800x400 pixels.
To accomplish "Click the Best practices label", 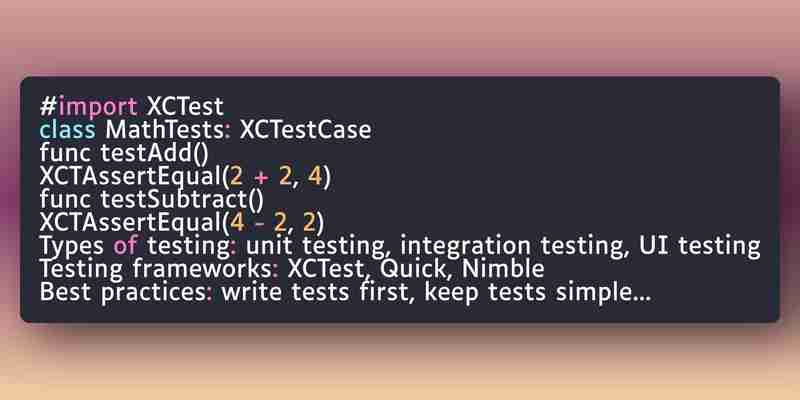I will tap(123, 293).
